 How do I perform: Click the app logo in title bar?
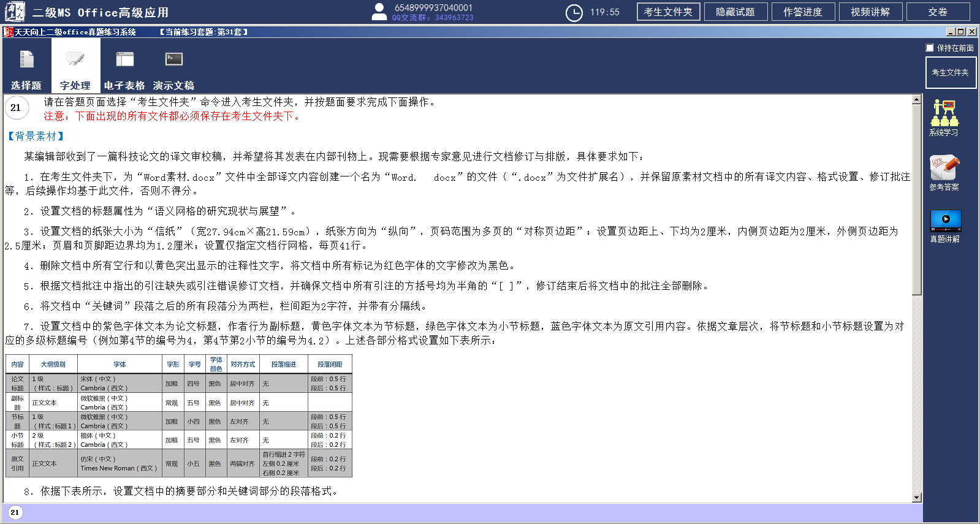click(x=15, y=12)
